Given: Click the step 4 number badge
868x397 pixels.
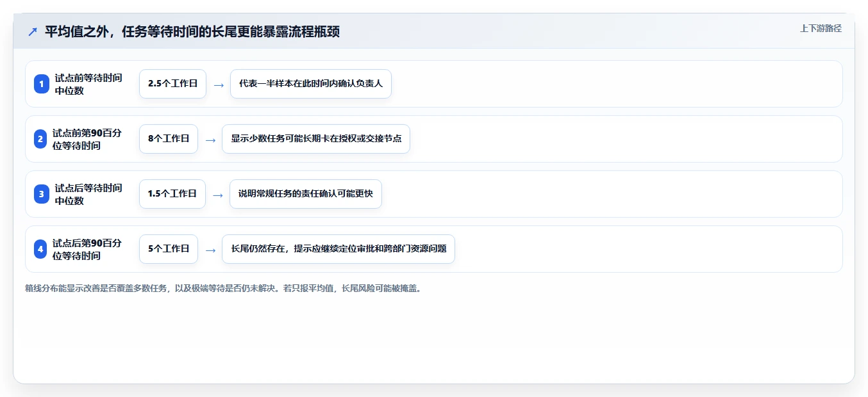Looking at the screenshot, I should click(x=40, y=249).
